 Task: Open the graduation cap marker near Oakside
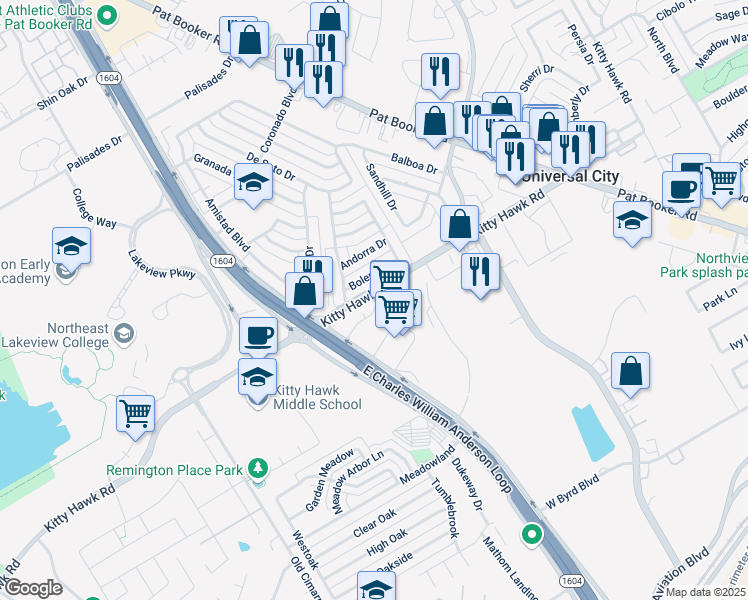click(376, 587)
